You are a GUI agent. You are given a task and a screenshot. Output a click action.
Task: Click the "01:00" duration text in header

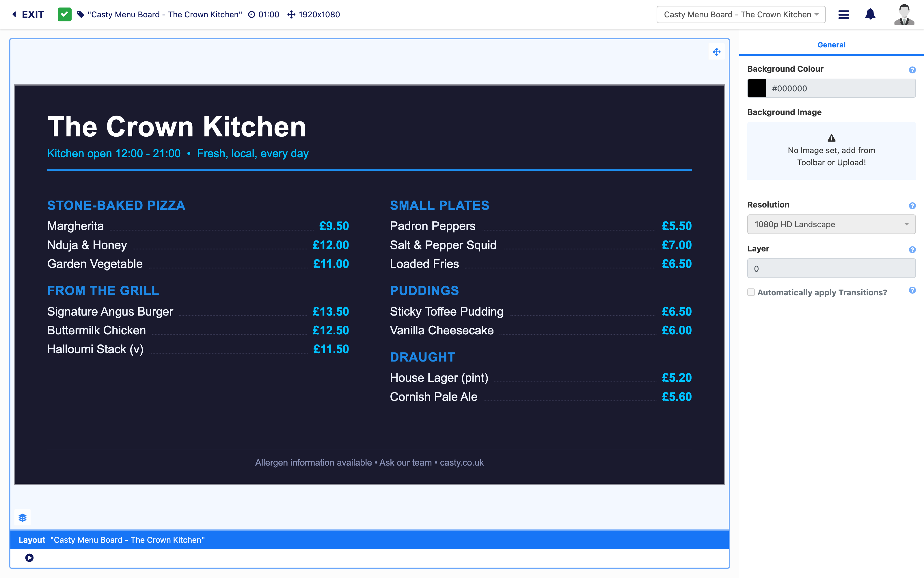click(269, 14)
